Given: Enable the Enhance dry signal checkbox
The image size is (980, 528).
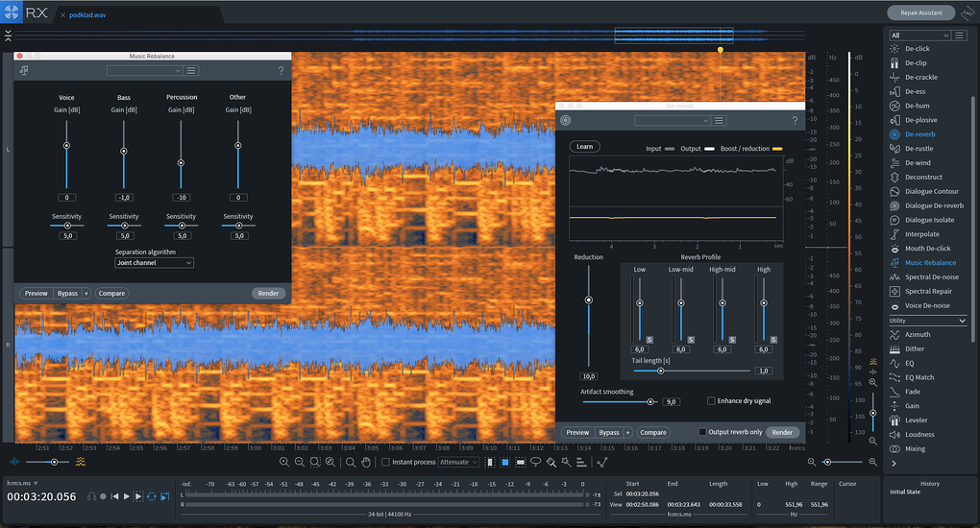Looking at the screenshot, I should point(711,401).
